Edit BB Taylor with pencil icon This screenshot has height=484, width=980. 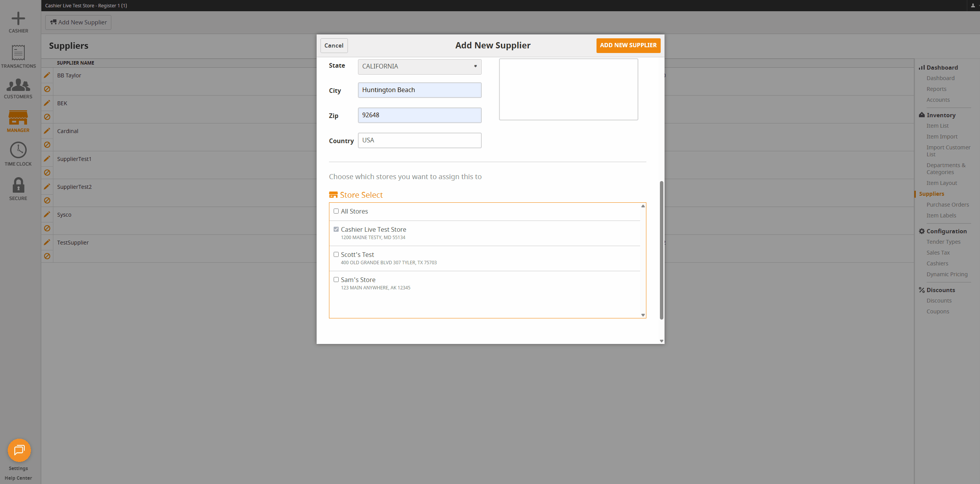pyautogui.click(x=47, y=75)
